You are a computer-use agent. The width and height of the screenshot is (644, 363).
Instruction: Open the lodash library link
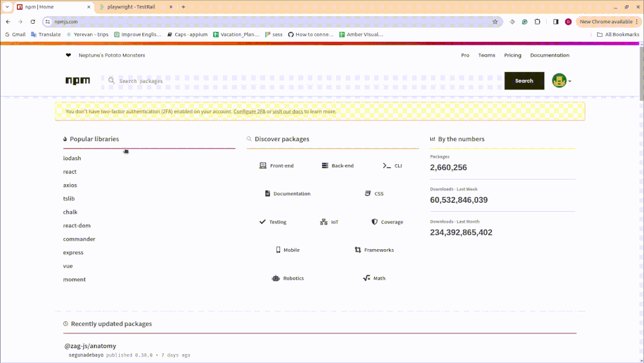click(72, 158)
